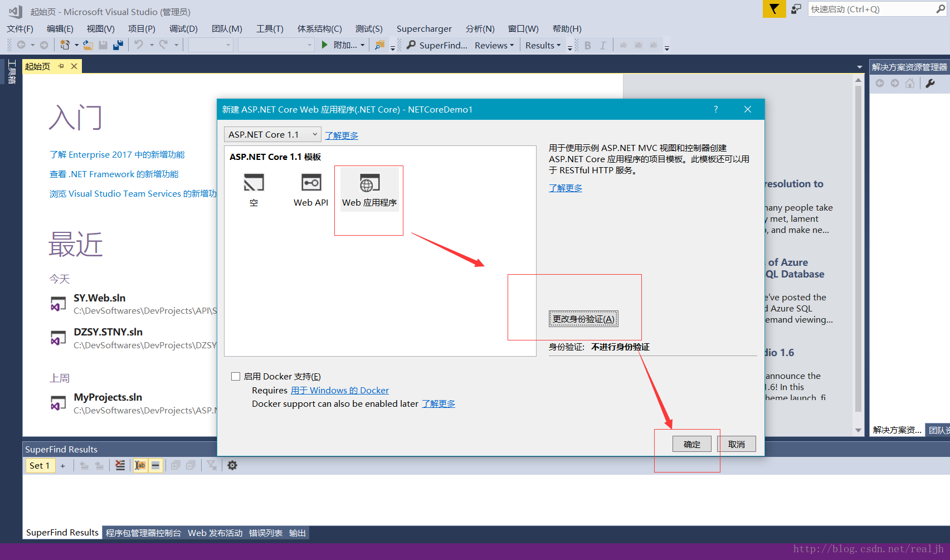The image size is (950, 560).
Task: Switch to 程序包管理器控制台 tab
Action: point(143,533)
